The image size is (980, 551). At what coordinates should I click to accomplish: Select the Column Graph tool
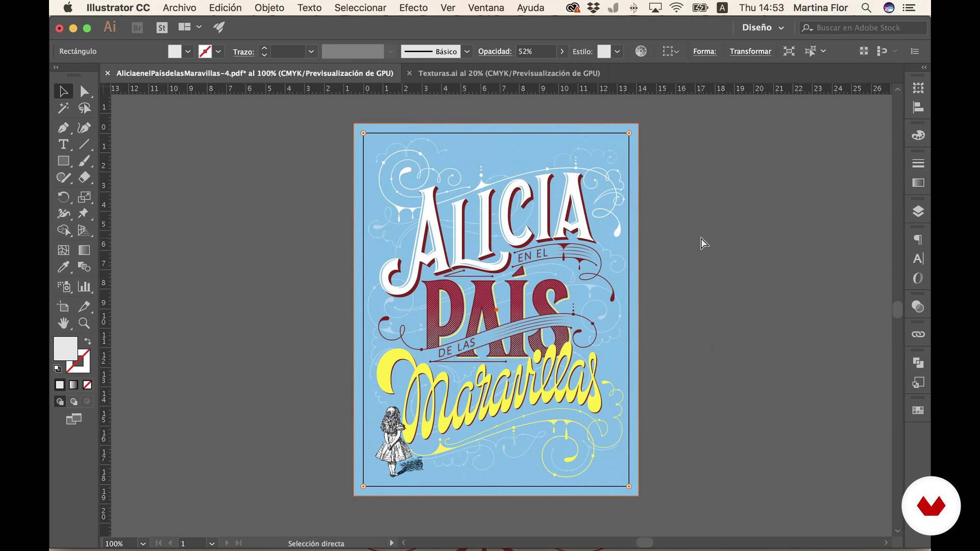(x=84, y=286)
